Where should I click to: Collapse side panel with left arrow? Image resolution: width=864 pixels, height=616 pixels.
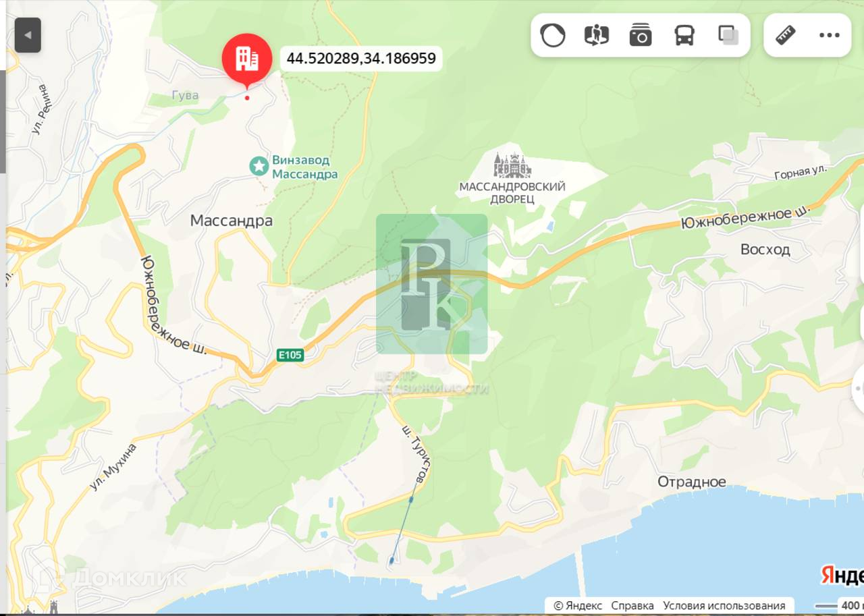click(28, 35)
